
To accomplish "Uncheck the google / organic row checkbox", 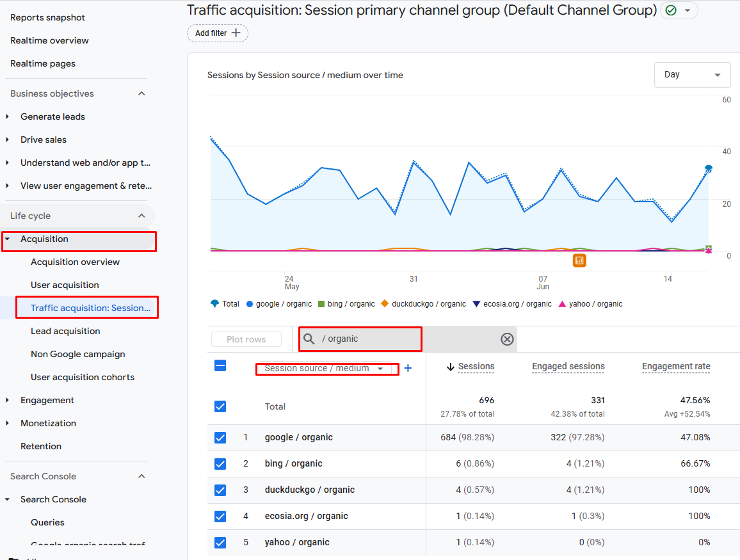I will tap(220, 438).
